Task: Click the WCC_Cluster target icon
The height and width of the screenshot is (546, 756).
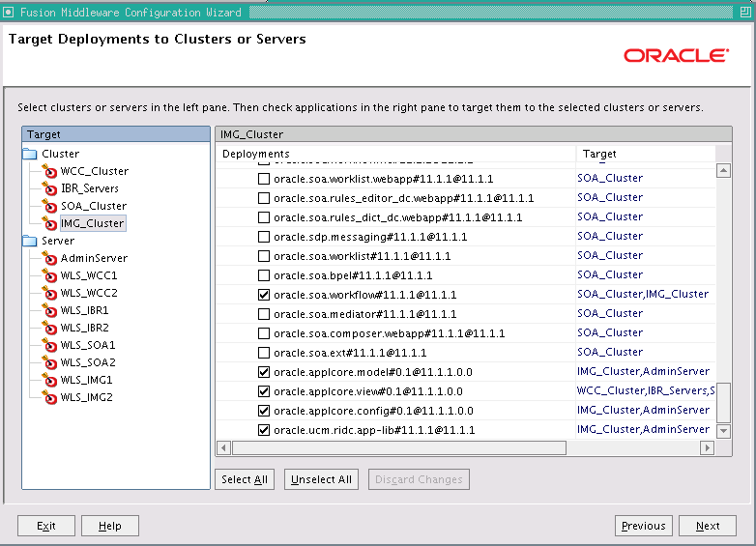Action: pyautogui.click(x=49, y=171)
